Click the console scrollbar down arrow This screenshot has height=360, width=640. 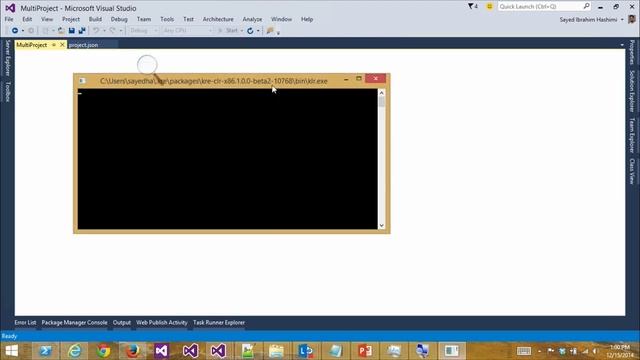[x=381, y=225]
